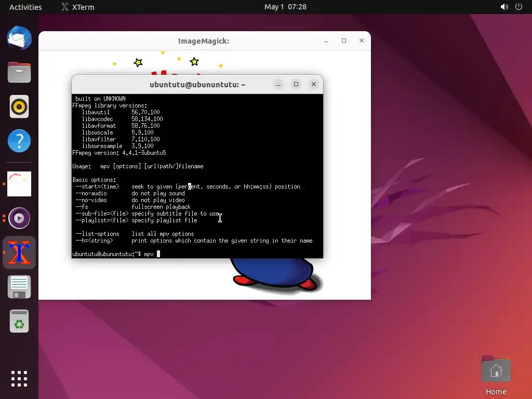
Task: Click the '--no-audio' option text
Action: pyautogui.click(x=91, y=193)
